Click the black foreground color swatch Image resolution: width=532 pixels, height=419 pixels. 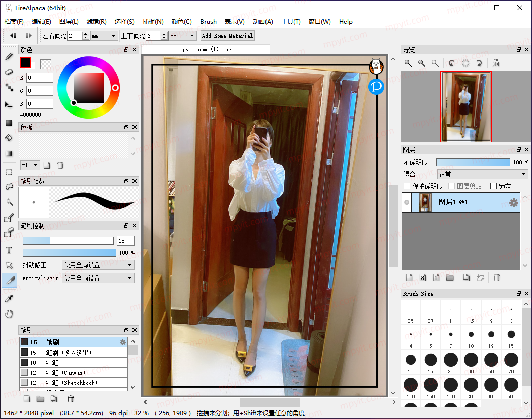tap(25, 63)
